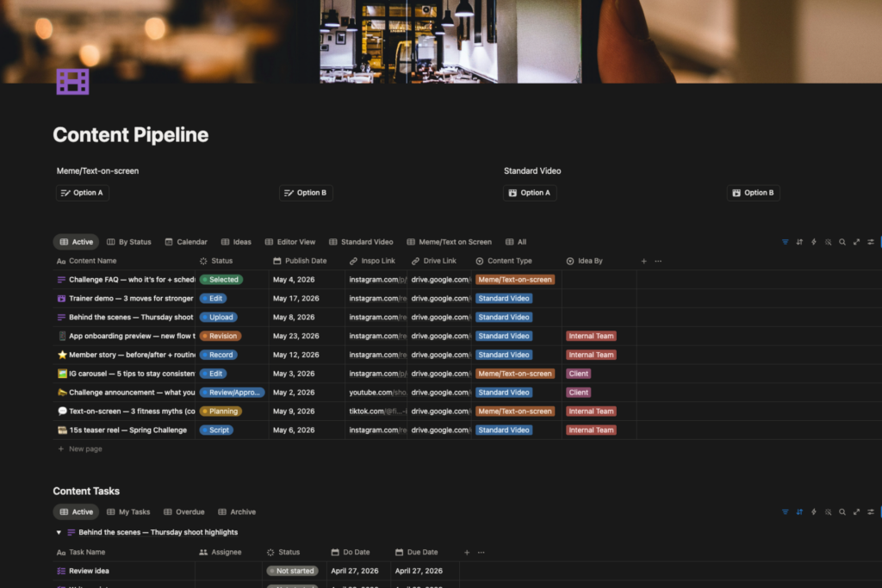Open the My Tasks tab in Content Tasks

point(129,512)
